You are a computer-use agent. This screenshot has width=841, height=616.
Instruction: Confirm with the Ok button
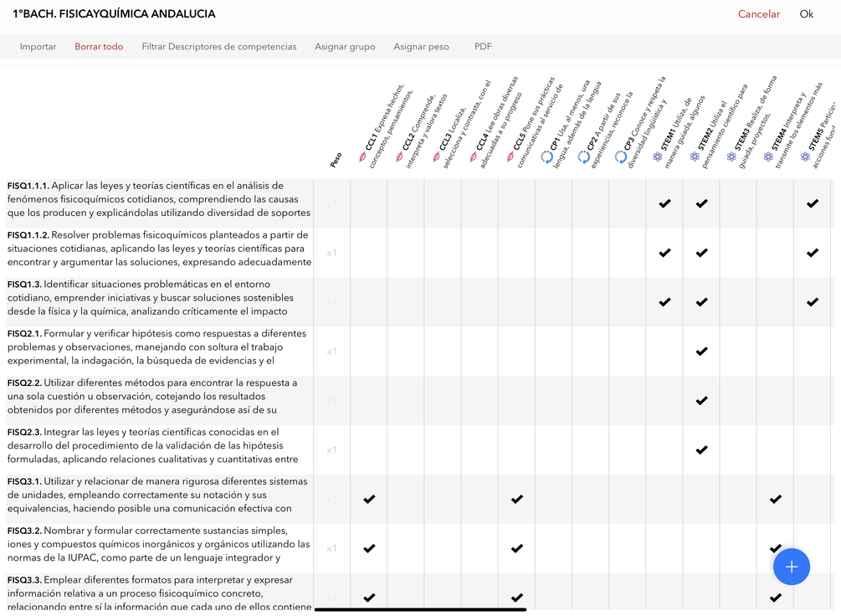pos(807,14)
